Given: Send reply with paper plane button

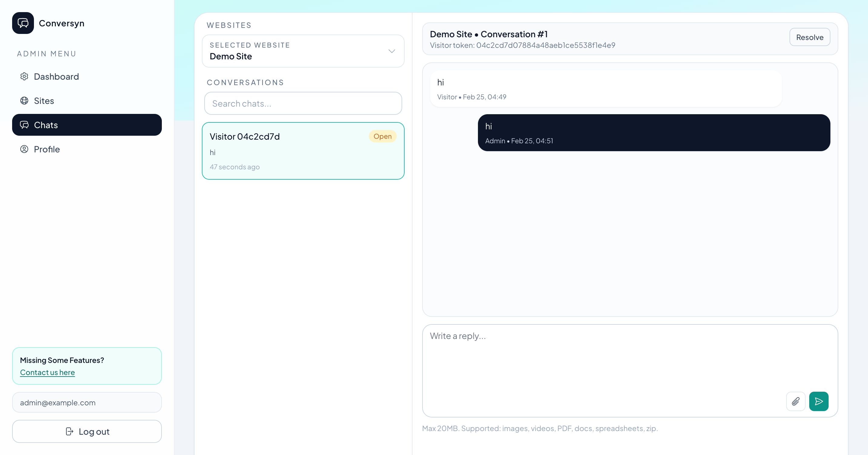Looking at the screenshot, I should pos(819,401).
